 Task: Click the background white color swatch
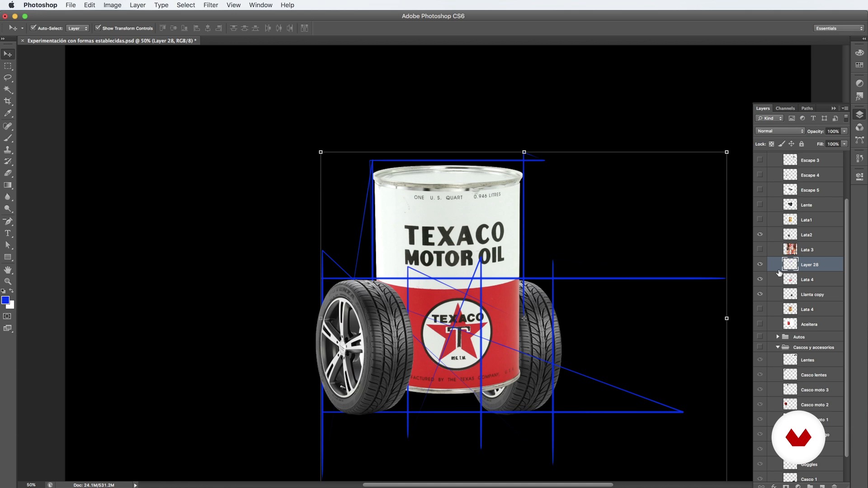[x=12, y=306]
